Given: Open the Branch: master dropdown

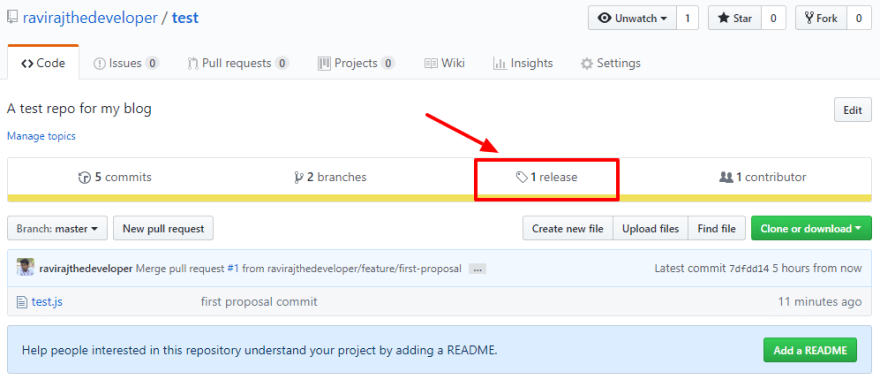Looking at the screenshot, I should point(57,228).
